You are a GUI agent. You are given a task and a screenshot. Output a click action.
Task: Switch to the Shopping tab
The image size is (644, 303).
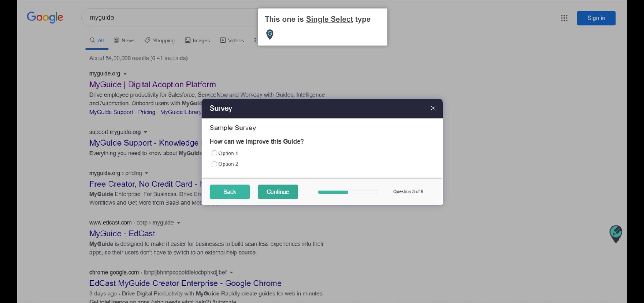click(160, 41)
